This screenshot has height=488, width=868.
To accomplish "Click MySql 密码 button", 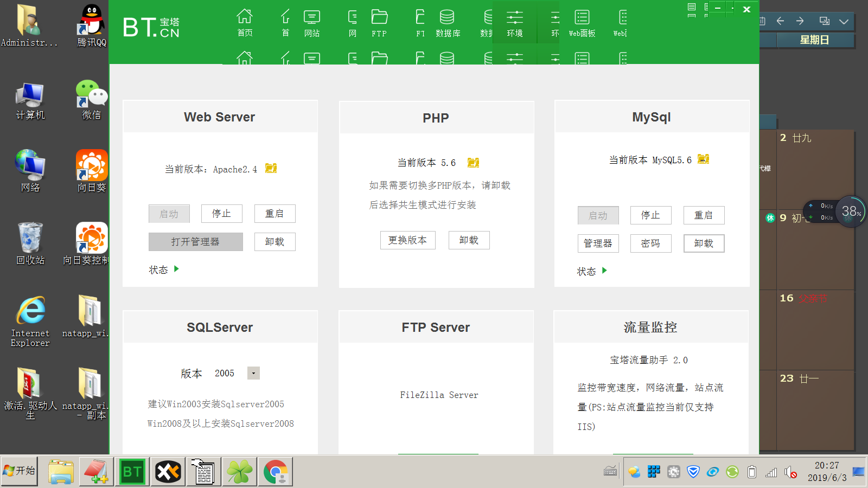I will click(x=650, y=243).
